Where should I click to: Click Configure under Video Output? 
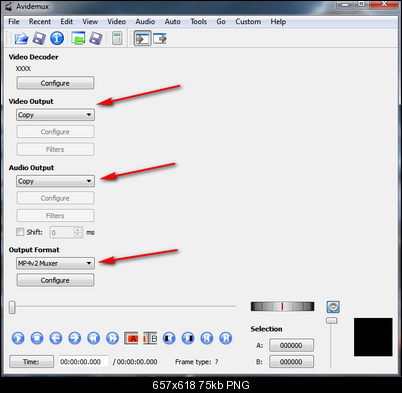pyautogui.click(x=55, y=132)
